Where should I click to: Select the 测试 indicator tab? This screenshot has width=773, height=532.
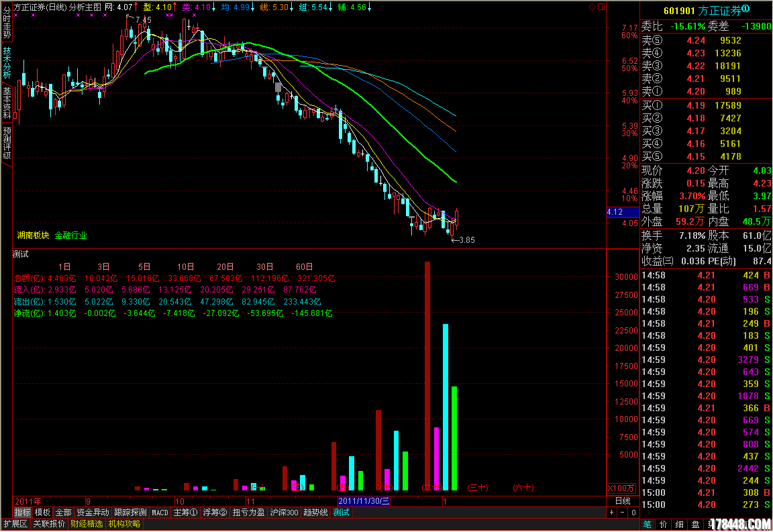[x=341, y=513]
